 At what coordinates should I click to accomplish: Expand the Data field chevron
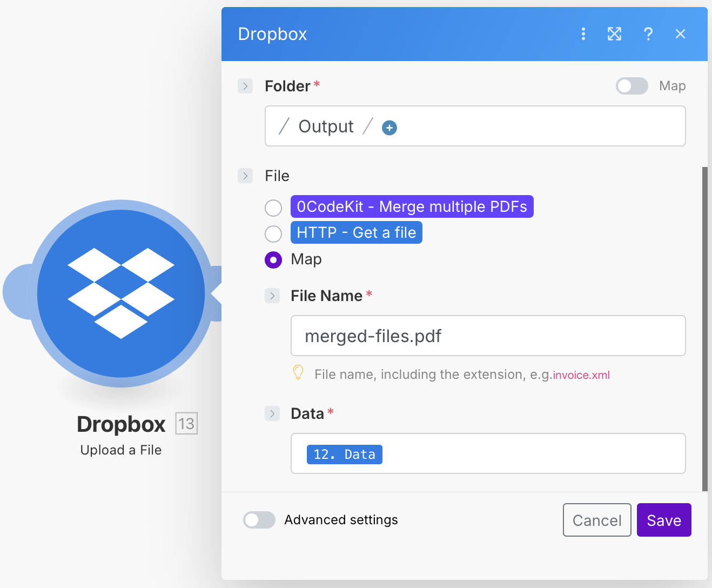point(272,413)
